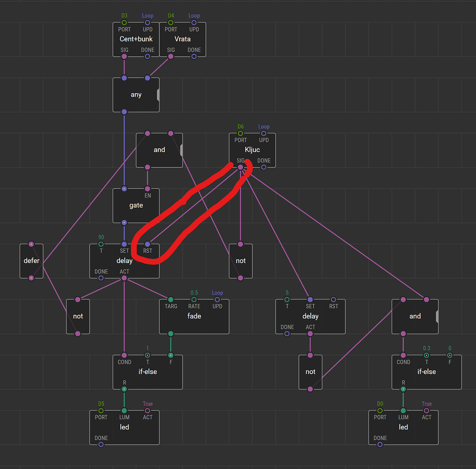Click the TARG input pin of the fade node
This screenshot has height=469, width=476.
click(171, 299)
